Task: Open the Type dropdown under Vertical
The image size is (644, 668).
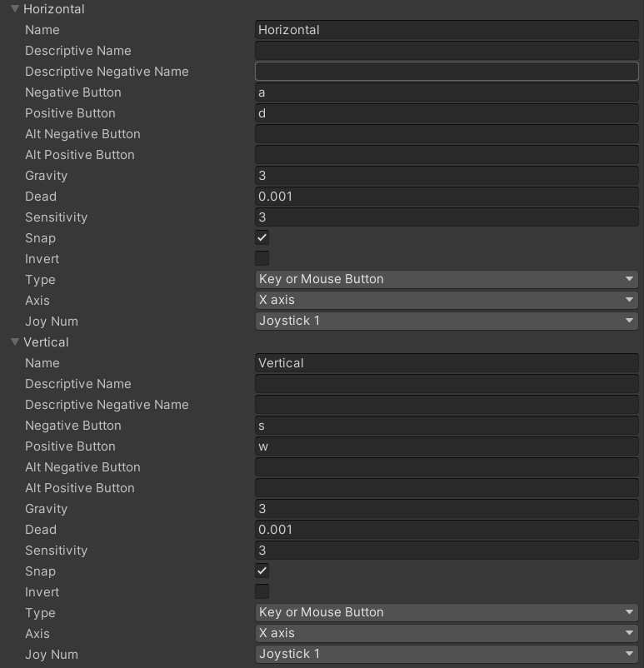Action: point(447,612)
